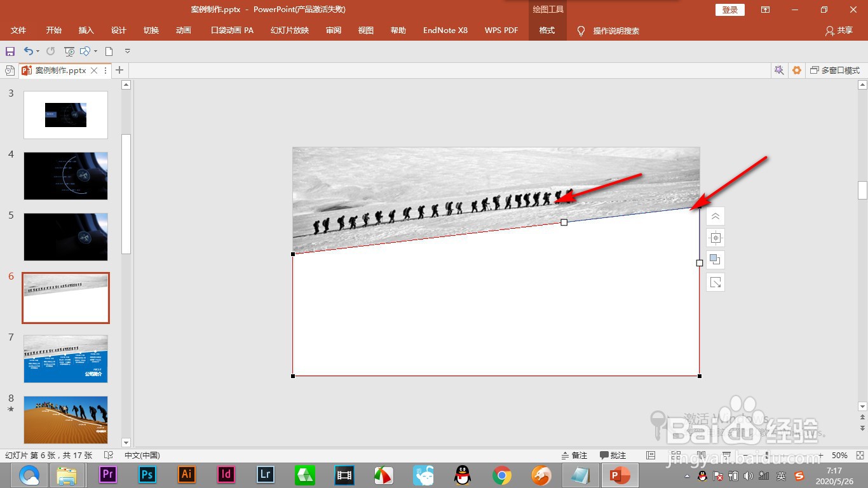The width and height of the screenshot is (868, 488).
Task: Select slide 3 thumbnail
Action: [66, 115]
